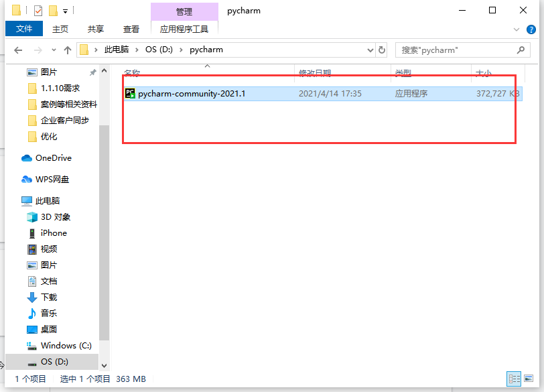
Task: Expand the chevron after 此电脑 in breadcrumb
Action: pyautogui.click(x=137, y=50)
